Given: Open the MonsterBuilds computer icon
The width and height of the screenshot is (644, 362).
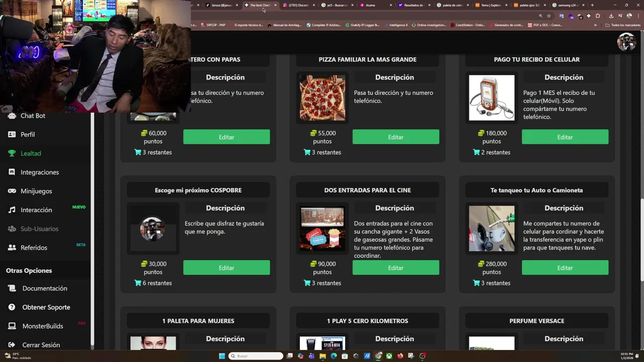Looking at the screenshot, I should click(12, 326).
